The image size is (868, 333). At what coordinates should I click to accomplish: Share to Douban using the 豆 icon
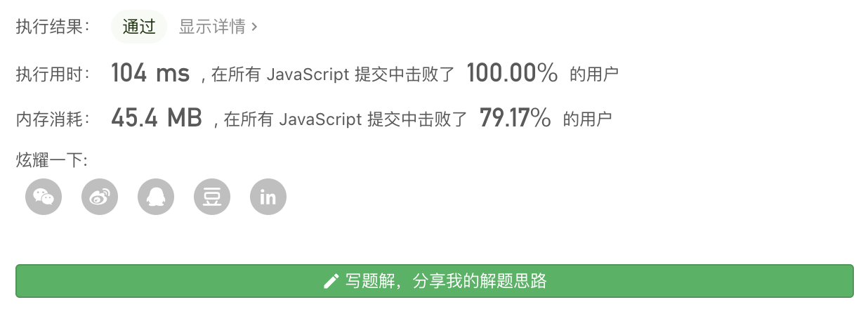pyautogui.click(x=212, y=197)
